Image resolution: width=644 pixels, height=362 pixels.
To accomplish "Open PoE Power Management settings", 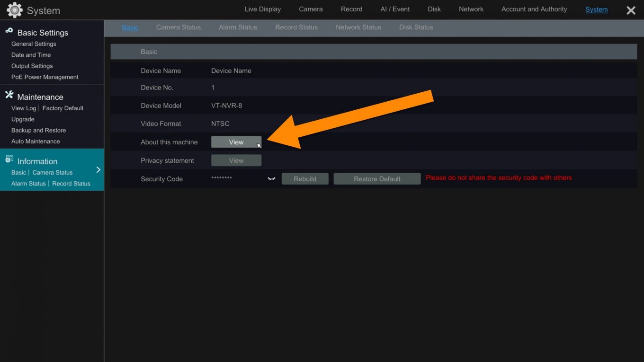I will (45, 77).
